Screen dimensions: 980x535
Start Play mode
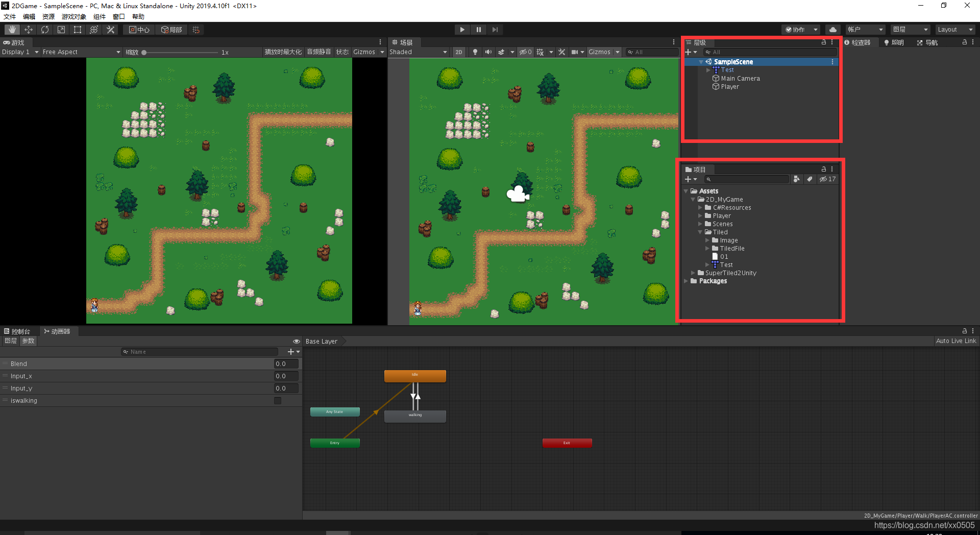click(x=462, y=30)
